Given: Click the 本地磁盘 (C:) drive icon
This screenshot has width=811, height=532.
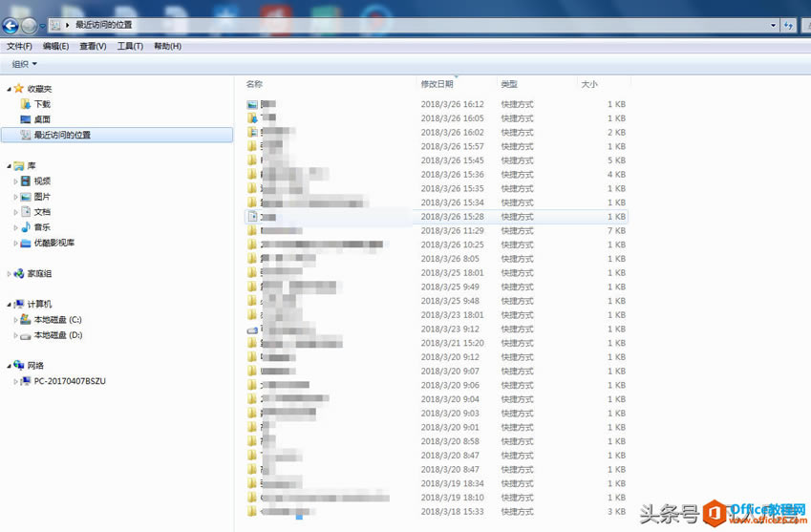Looking at the screenshot, I should 26,320.
